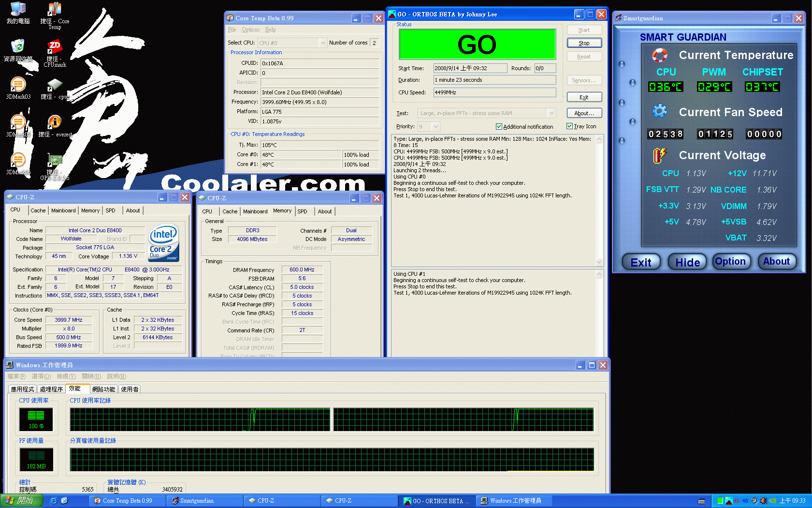Viewport: 812px width, 508px height.
Task: Launch the CPUmark shortcut desktop icon
Action: 55,52
